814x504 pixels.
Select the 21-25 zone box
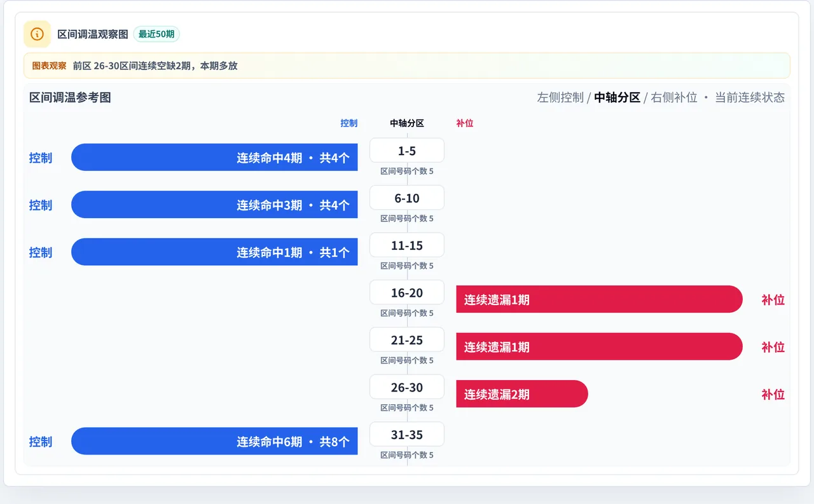tap(407, 340)
